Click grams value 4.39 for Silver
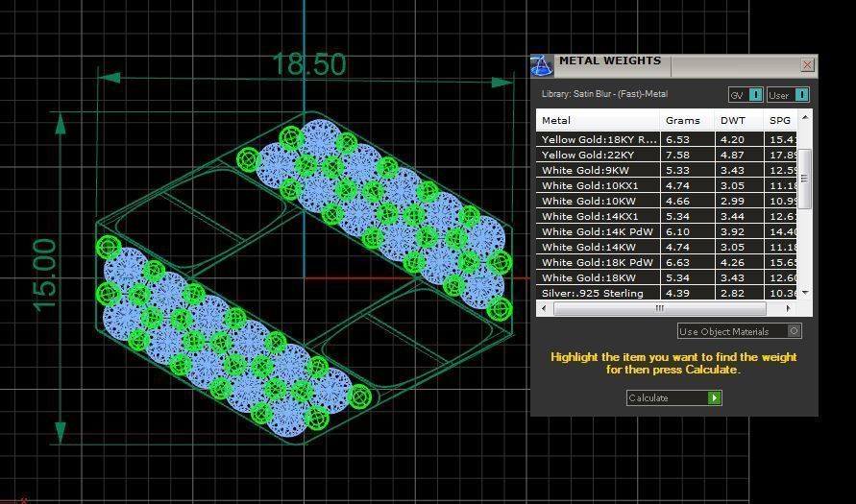This screenshot has width=856, height=504. pyautogui.click(x=677, y=293)
